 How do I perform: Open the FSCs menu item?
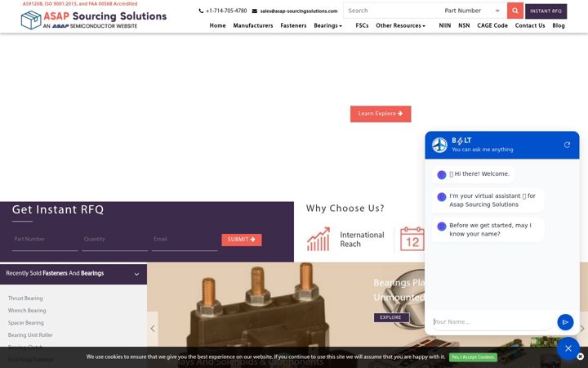362,25
